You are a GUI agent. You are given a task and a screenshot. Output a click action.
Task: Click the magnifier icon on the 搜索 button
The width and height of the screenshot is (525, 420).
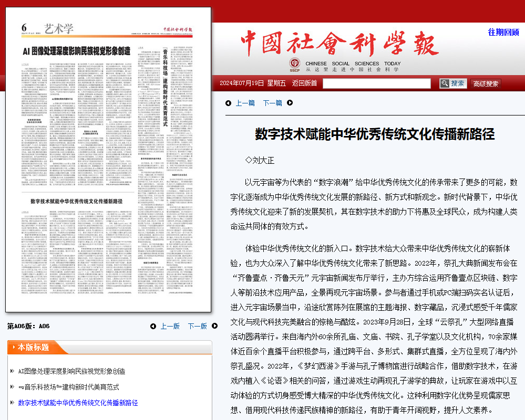coord(445,83)
